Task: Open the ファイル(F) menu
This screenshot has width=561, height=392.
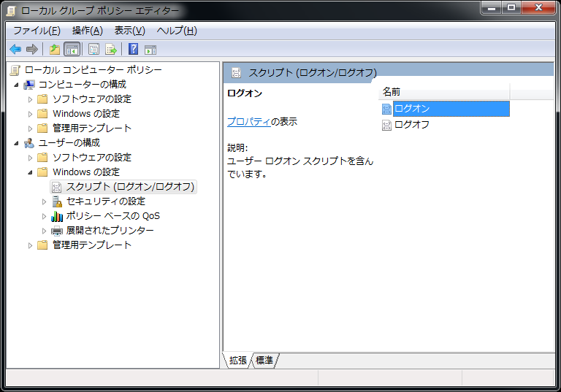Action: point(37,31)
